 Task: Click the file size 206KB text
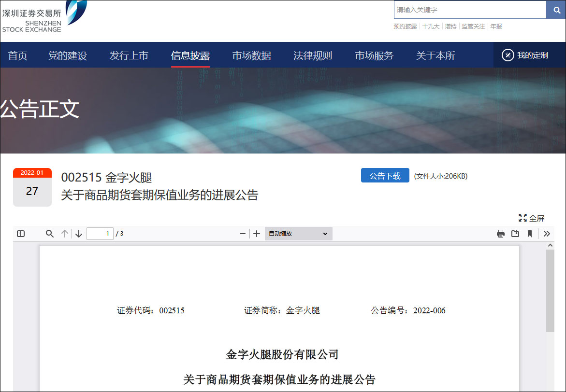[x=441, y=176]
